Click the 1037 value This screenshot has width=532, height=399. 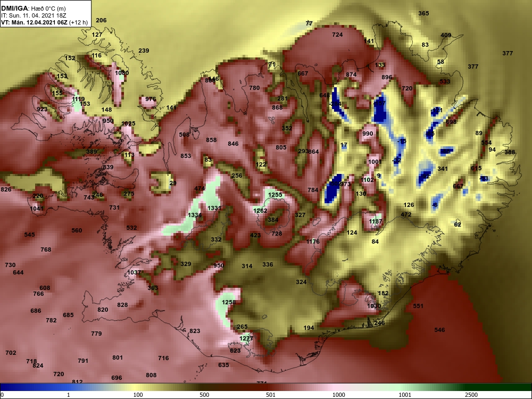tap(134, 272)
